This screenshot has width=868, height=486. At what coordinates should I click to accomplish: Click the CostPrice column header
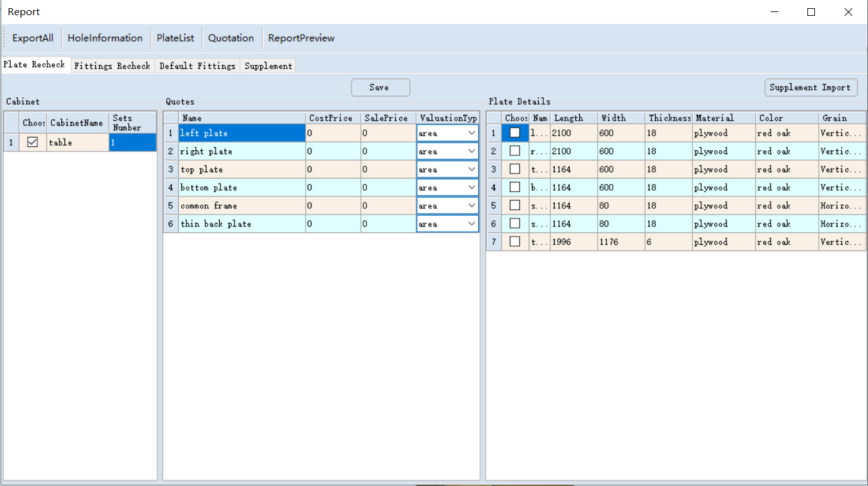[333, 118]
